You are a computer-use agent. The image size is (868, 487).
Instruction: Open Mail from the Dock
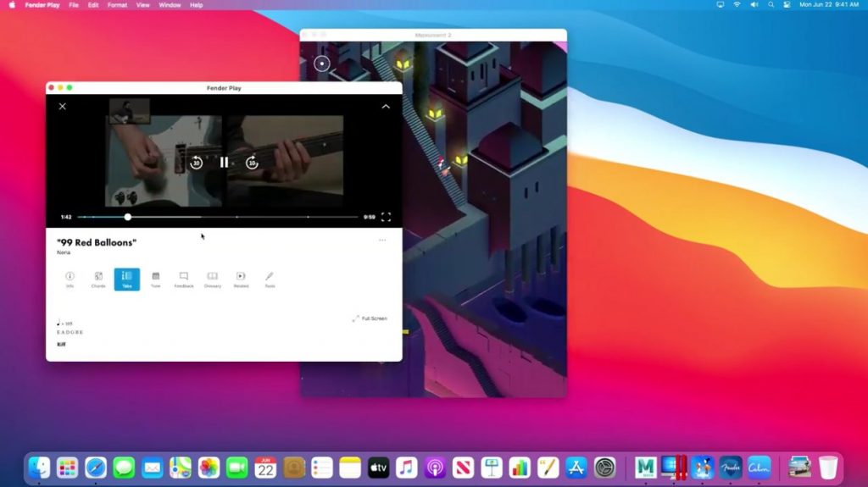pos(153,468)
